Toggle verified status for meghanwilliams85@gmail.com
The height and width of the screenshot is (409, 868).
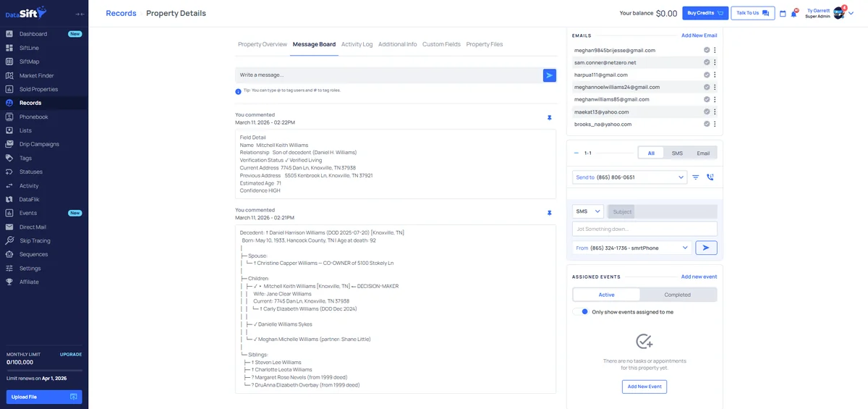[707, 99]
